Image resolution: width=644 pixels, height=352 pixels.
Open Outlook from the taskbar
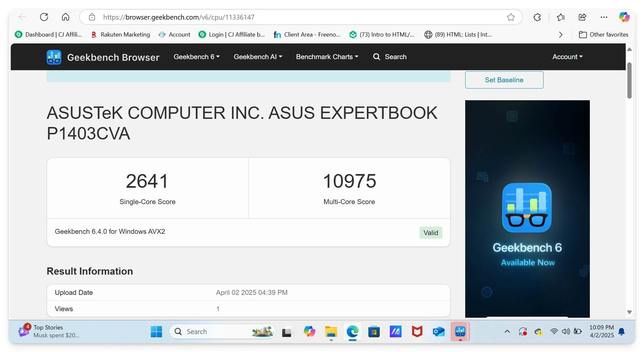(x=439, y=332)
